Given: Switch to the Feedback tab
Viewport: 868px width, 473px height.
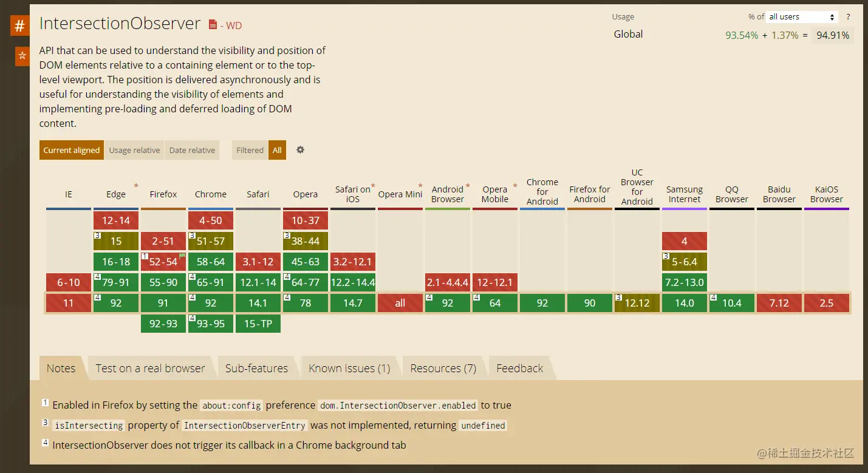Looking at the screenshot, I should click(x=519, y=368).
